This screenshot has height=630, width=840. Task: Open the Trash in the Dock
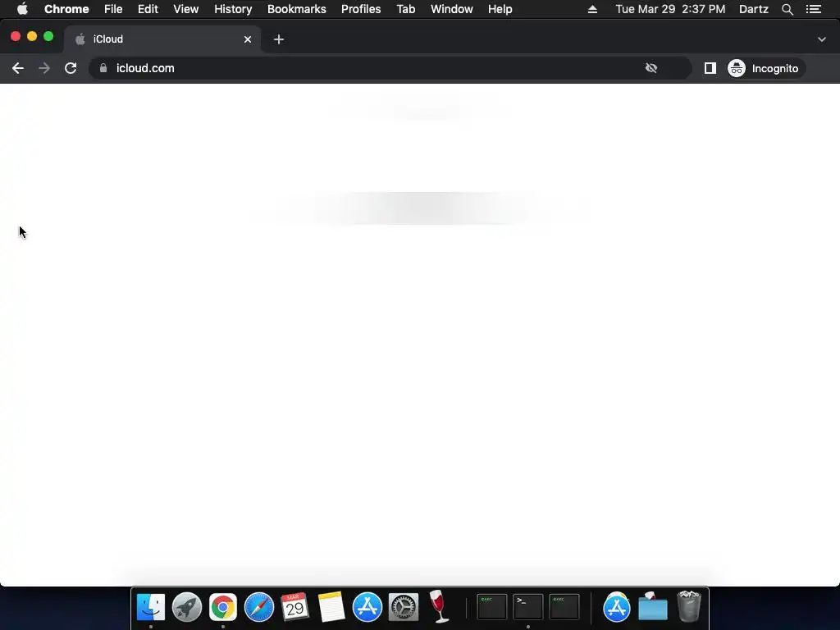[x=689, y=607]
